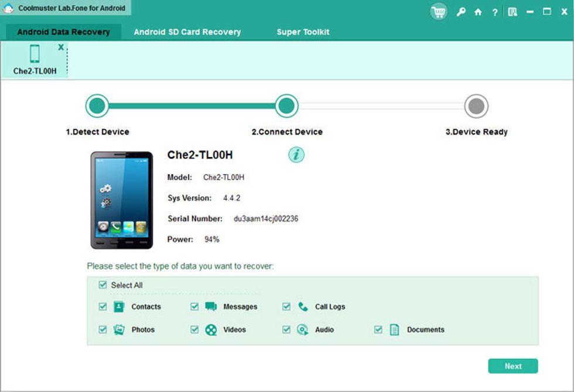Minimize the Coolmuster window

point(529,12)
